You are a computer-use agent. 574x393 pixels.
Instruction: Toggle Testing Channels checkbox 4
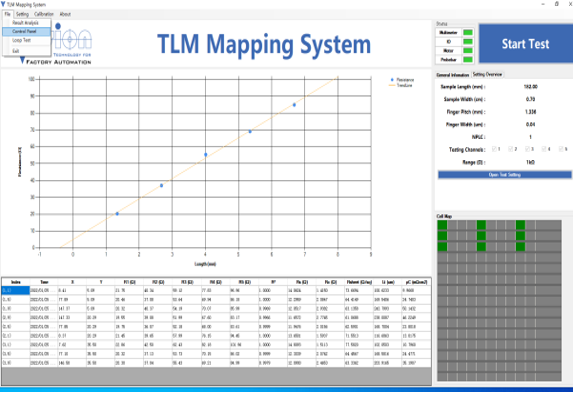pos(544,149)
